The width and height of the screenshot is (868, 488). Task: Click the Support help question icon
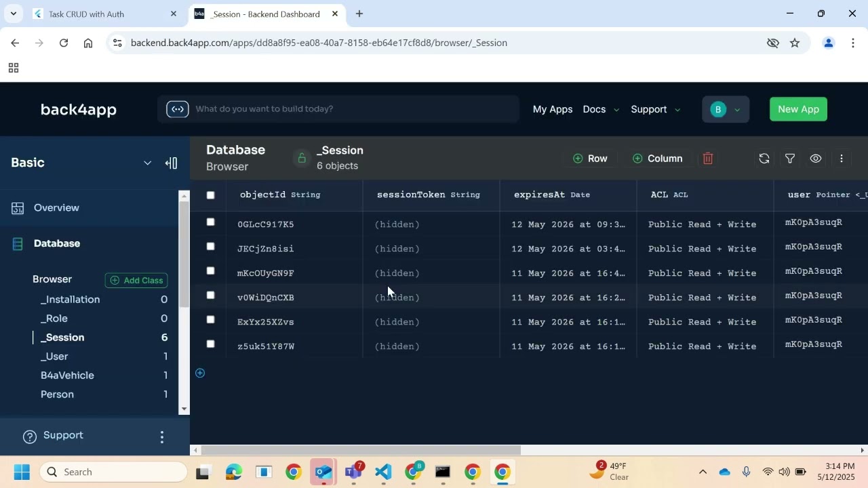coord(30,437)
